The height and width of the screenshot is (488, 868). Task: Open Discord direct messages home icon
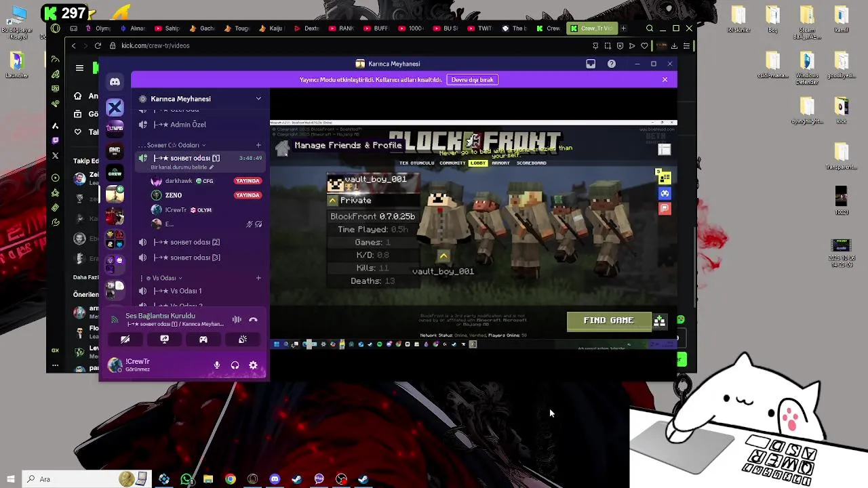pyautogui.click(x=115, y=82)
